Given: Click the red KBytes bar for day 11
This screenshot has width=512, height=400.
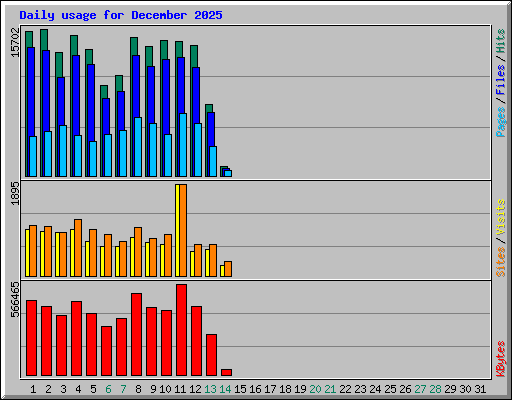Looking at the screenshot, I should tap(181, 330).
